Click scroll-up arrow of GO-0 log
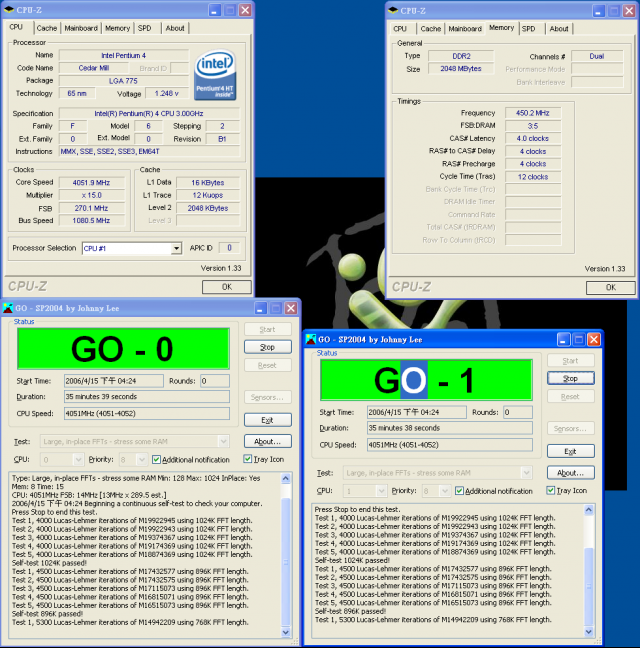Screen dimensions: 640x648 click(x=286, y=479)
